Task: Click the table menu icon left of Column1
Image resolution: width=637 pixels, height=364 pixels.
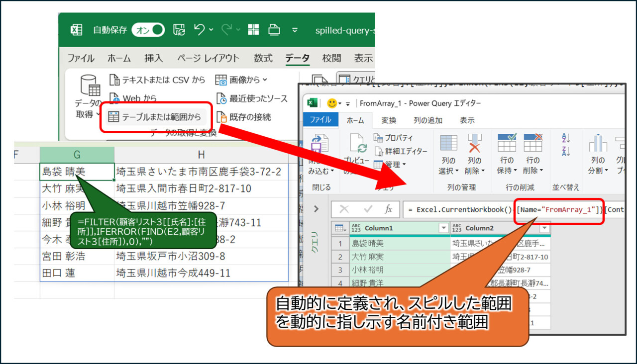Action: click(340, 228)
